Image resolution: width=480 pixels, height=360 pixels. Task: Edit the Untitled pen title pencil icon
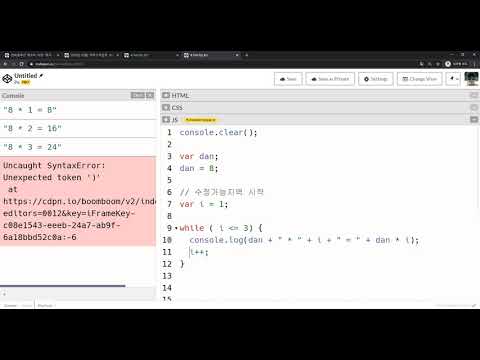tap(41, 76)
